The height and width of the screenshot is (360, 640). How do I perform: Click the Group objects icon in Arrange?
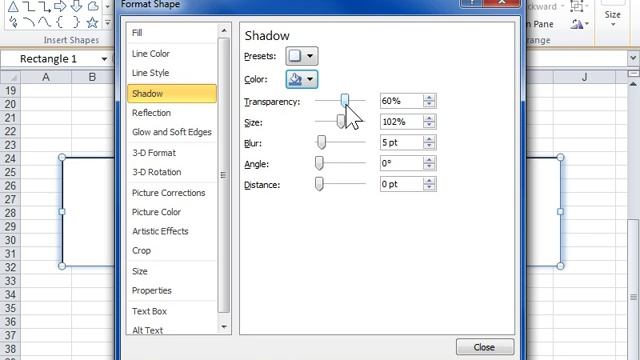pos(576,6)
